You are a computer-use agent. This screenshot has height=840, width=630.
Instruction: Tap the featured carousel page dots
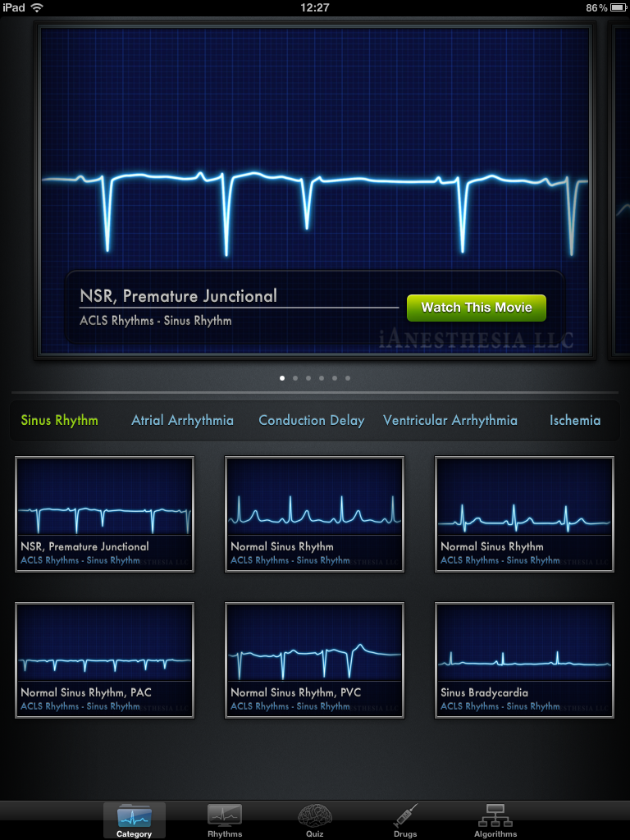click(315, 378)
